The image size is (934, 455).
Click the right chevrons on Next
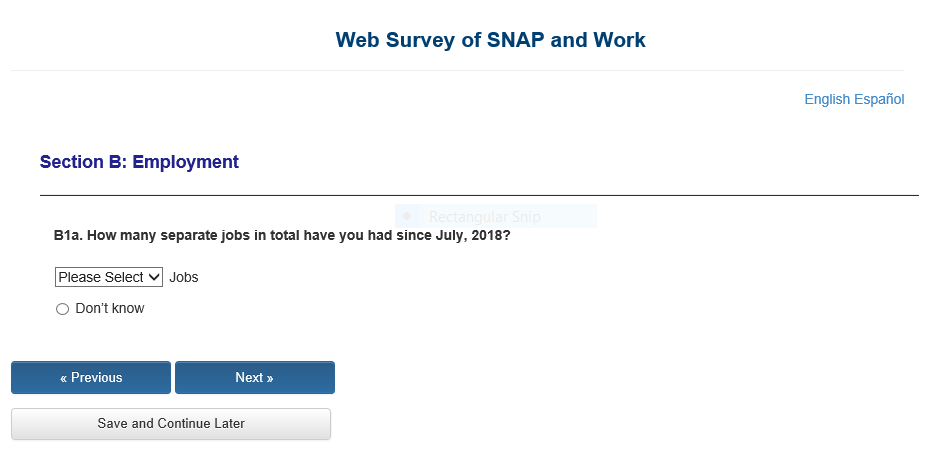[269, 378]
